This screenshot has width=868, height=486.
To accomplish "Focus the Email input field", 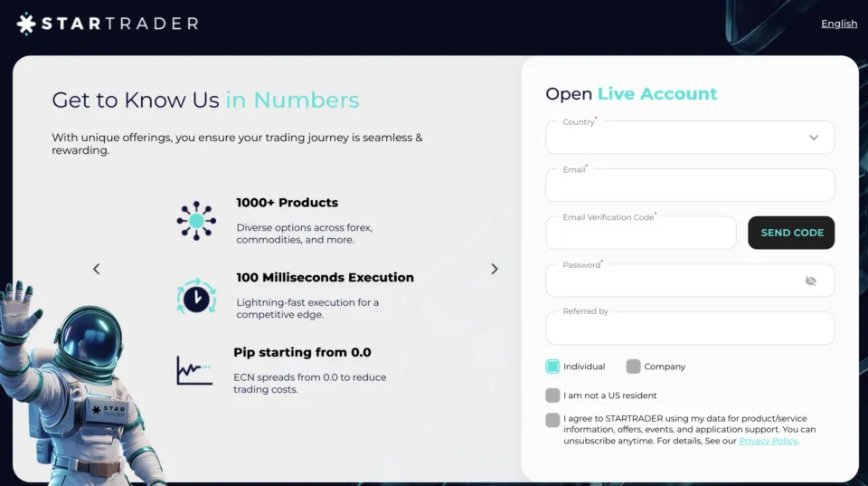I will coord(689,185).
